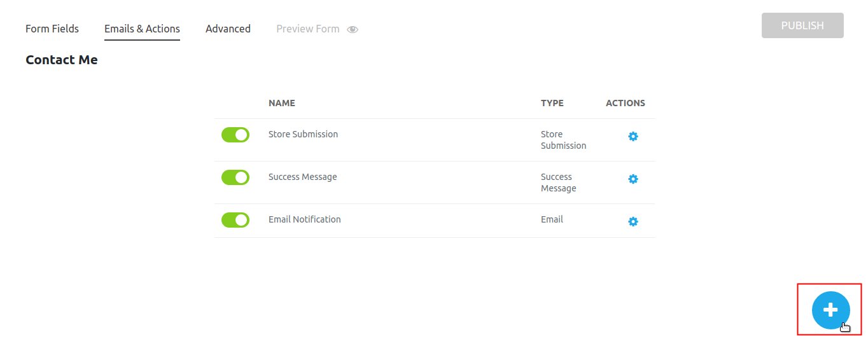Disable the Store Submission toggle
868x337 pixels.
(x=235, y=135)
